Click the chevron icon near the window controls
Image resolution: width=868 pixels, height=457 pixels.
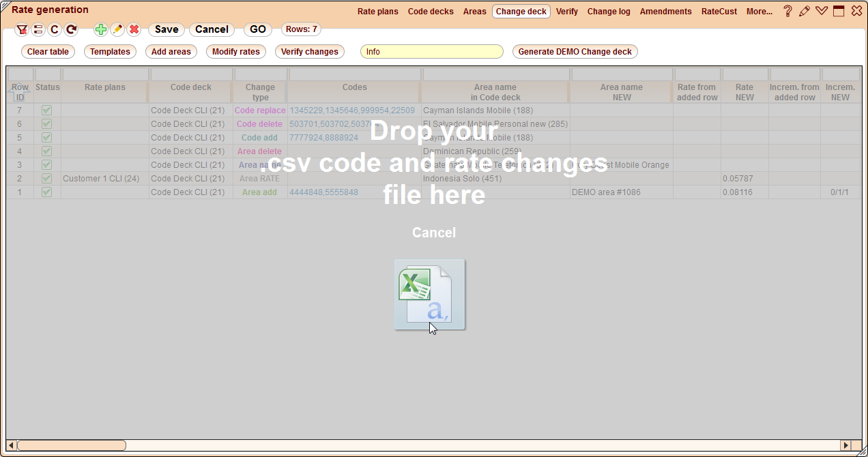(x=822, y=11)
